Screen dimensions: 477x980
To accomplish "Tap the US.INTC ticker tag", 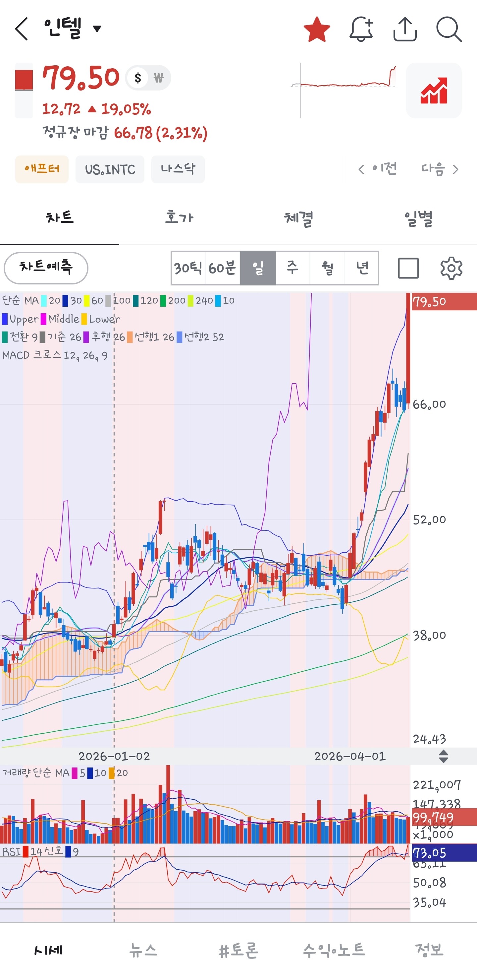I will [110, 169].
